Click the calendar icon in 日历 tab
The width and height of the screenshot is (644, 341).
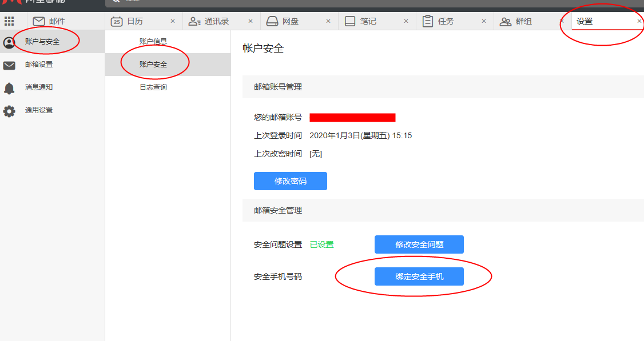click(x=117, y=21)
